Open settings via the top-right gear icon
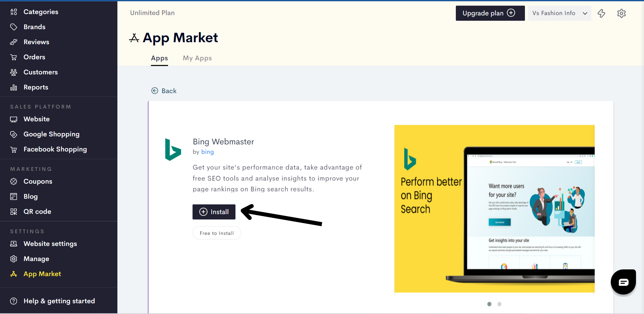Image resolution: width=644 pixels, height=314 pixels. click(x=622, y=13)
